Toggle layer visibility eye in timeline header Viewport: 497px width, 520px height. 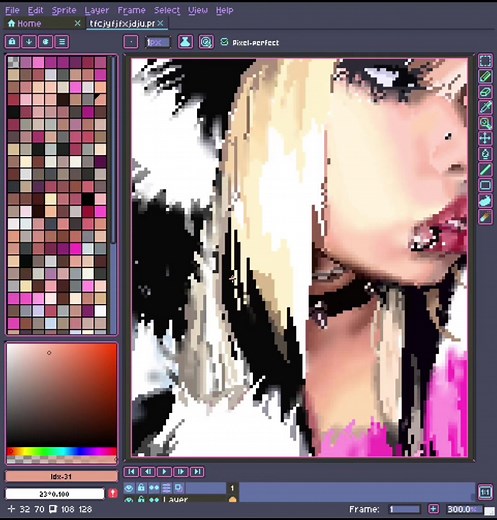(x=129, y=488)
